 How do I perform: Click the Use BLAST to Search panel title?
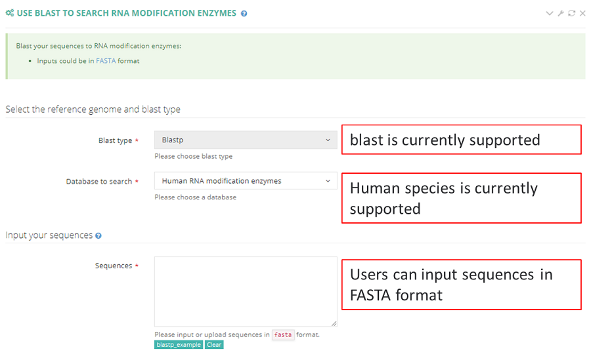[126, 13]
